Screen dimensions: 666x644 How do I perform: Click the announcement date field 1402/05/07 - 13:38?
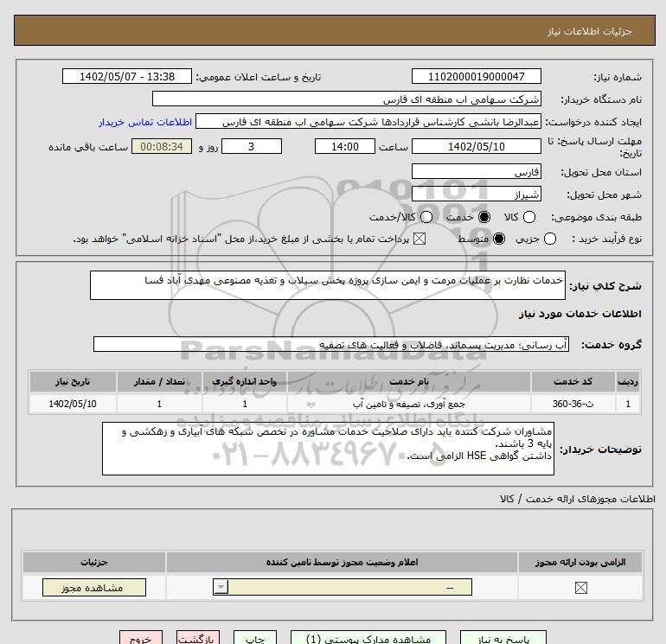point(127,76)
